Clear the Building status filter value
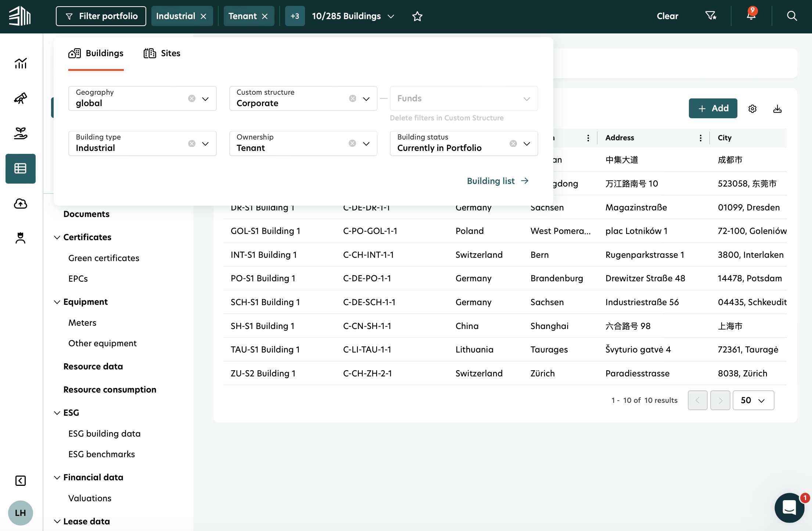Viewport: 812px width, 531px height. pos(513,144)
